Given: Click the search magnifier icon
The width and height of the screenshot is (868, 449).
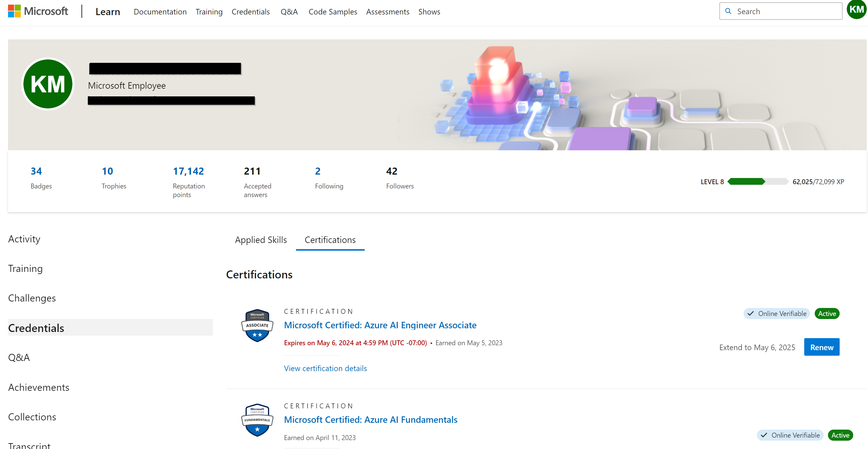Looking at the screenshot, I should [x=728, y=11].
